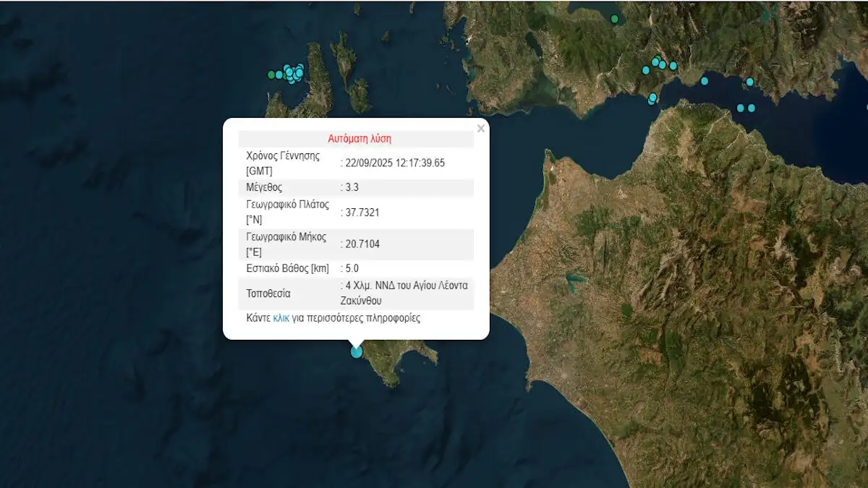Click the leftmost marker of the Nafpaktos group
The width and height of the screenshot is (868, 488).
coord(646,70)
